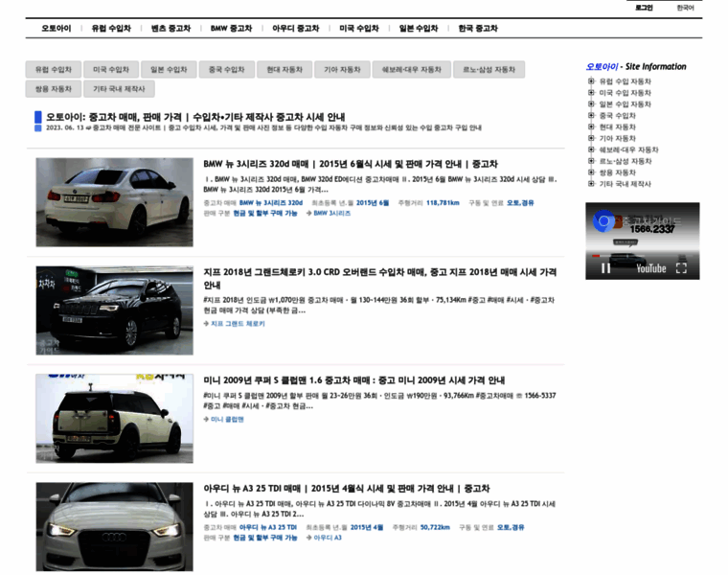Viewport: 728px width, 575px height.
Task: Open 한국 중고차 menu item
Action: (x=478, y=29)
